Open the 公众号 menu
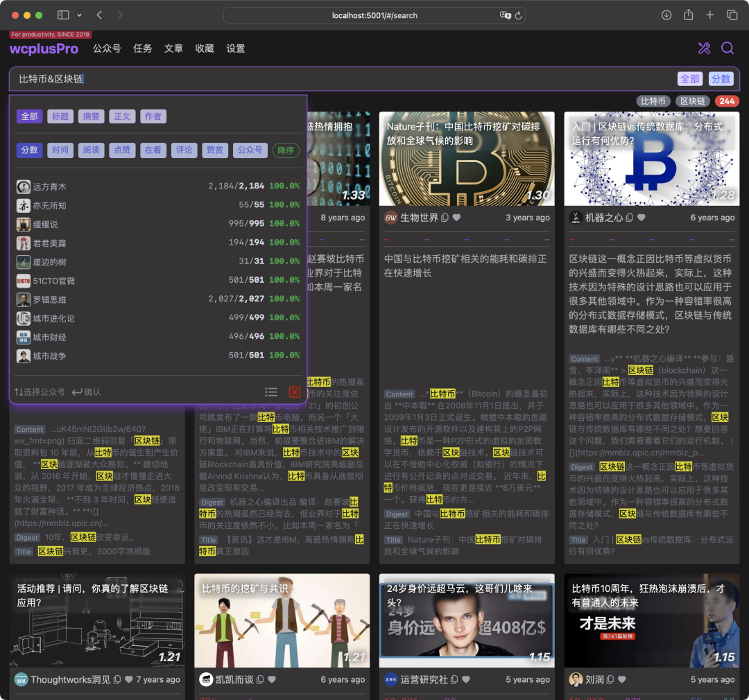The width and height of the screenshot is (749, 700). [x=107, y=49]
